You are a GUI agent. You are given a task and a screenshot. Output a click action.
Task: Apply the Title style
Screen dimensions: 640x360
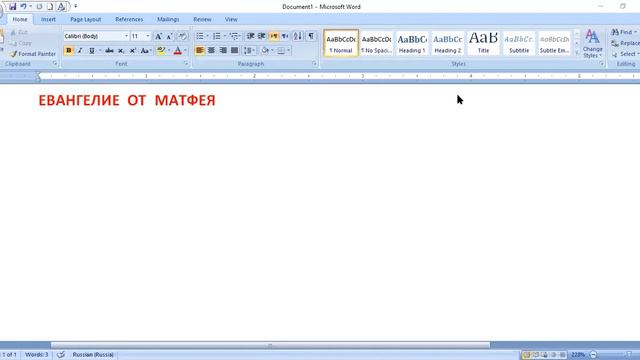[x=483, y=43]
